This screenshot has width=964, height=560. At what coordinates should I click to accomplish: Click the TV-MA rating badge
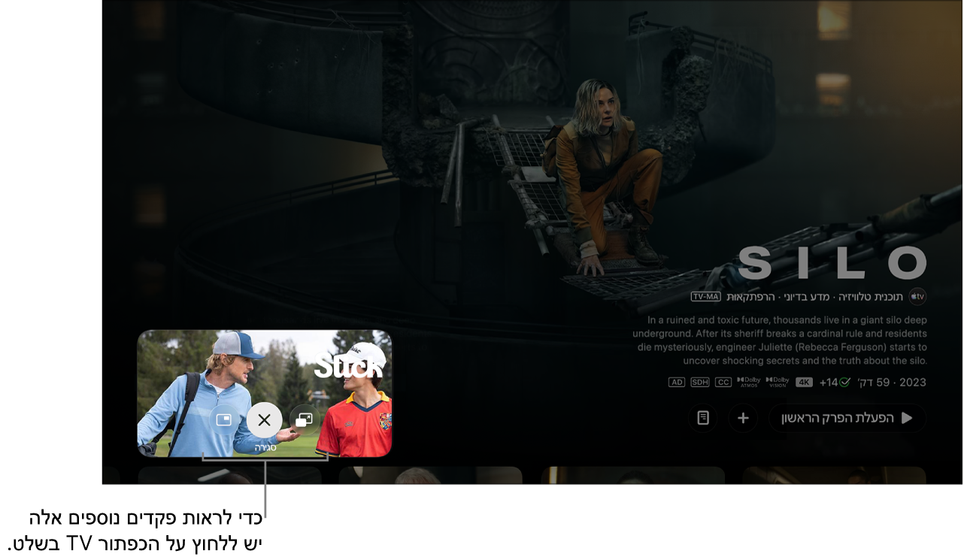pyautogui.click(x=706, y=297)
